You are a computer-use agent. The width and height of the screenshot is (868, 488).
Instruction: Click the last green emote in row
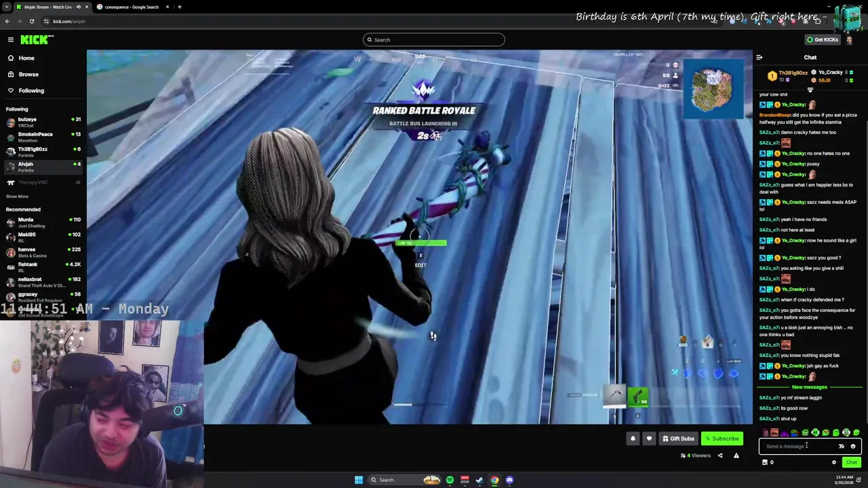tap(856, 432)
